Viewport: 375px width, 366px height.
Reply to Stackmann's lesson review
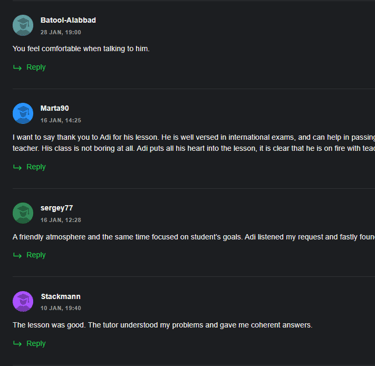point(36,343)
